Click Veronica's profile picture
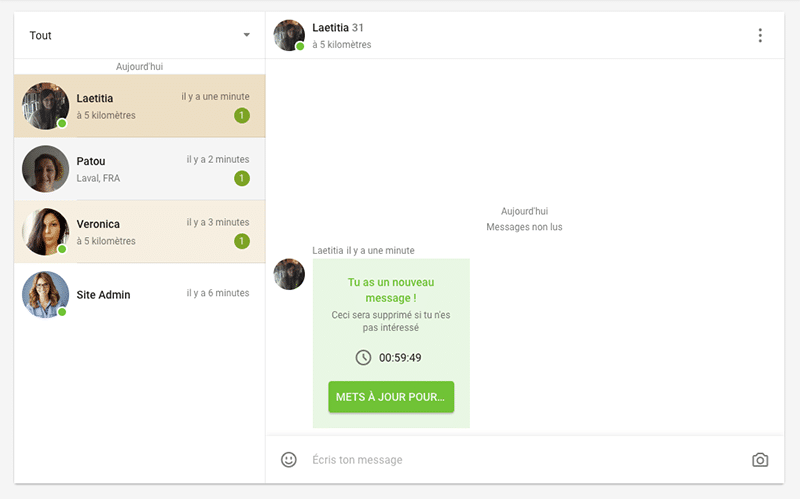Screen dimensions: 800x499 pyautogui.click(x=45, y=231)
